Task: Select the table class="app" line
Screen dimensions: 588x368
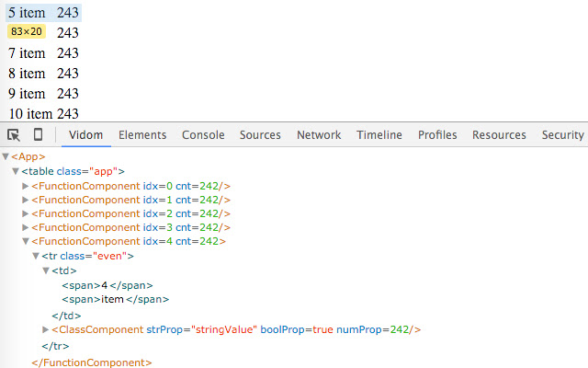Action: click(x=73, y=171)
